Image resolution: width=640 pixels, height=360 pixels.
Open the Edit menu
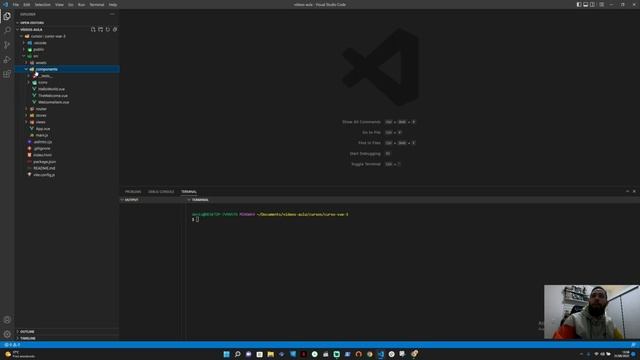27,4
